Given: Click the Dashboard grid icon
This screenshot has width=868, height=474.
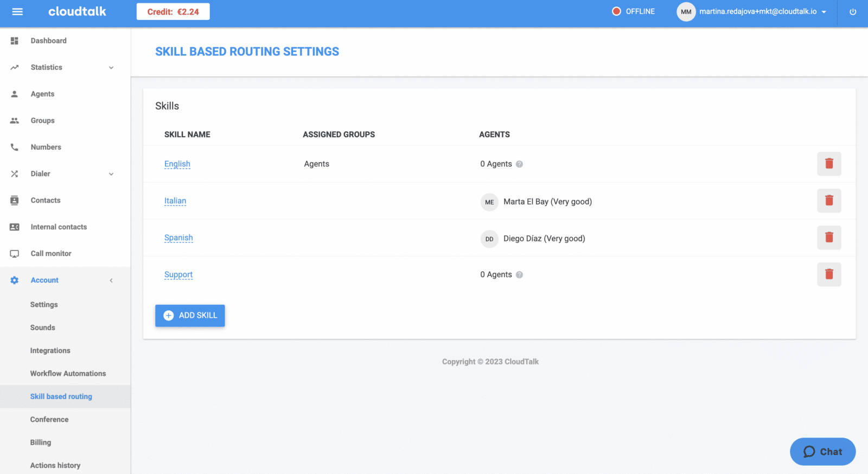Looking at the screenshot, I should click(15, 41).
